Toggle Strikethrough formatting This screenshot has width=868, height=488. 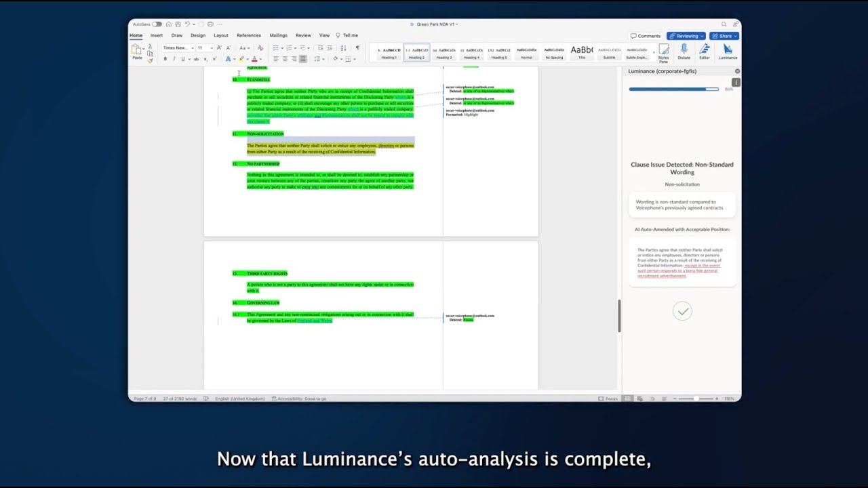tap(196, 59)
